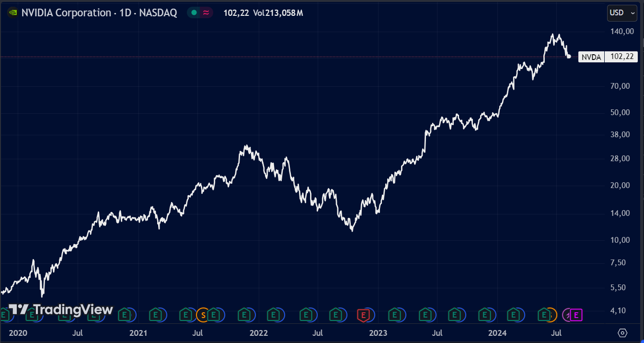Click the green market status dot

click(194, 13)
